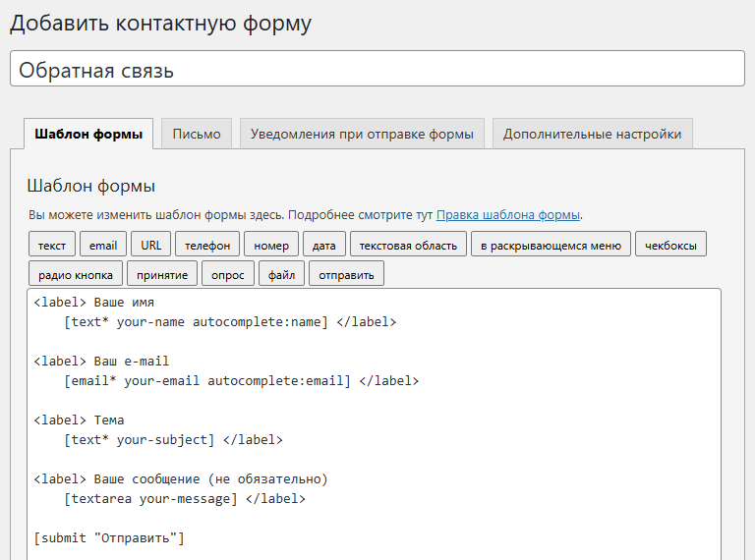The image size is (755, 560).
Task: Insert an 'email' tag
Action: (x=103, y=244)
